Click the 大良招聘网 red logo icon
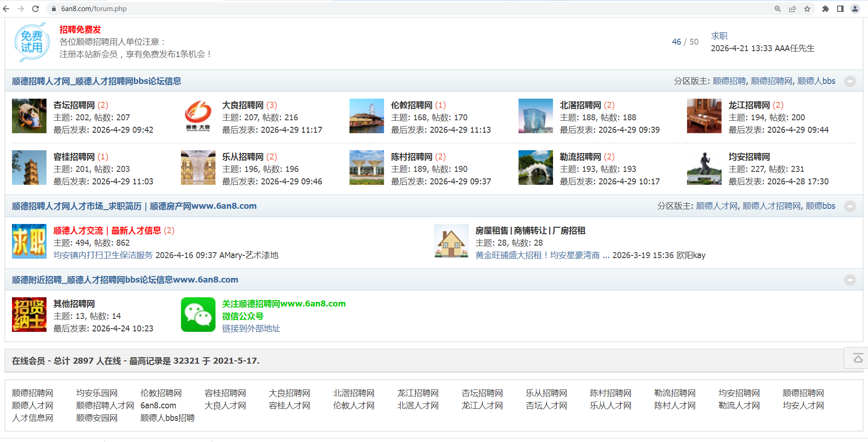The width and height of the screenshot is (868, 442). [x=198, y=116]
